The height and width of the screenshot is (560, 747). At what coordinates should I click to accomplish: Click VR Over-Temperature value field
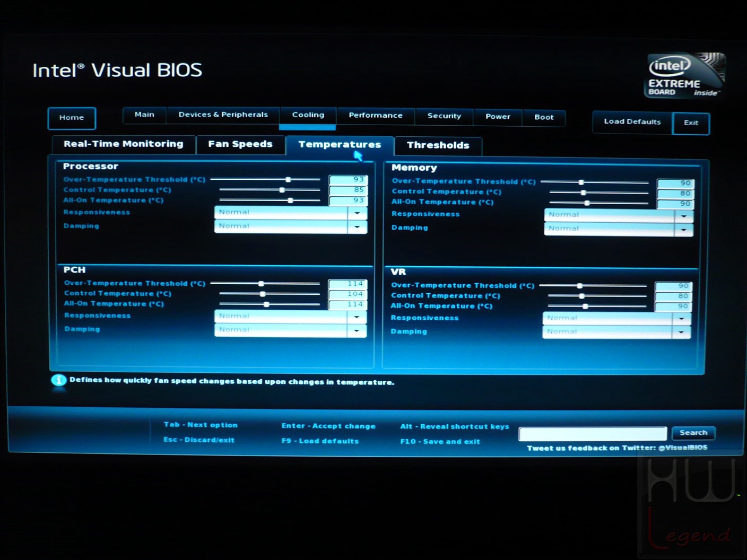673,286
